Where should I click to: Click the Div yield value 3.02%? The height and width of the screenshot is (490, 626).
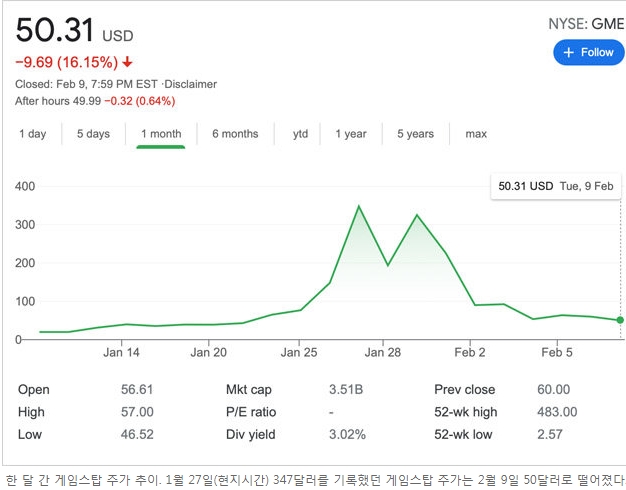pyautogui.click(x=347, y=434)
